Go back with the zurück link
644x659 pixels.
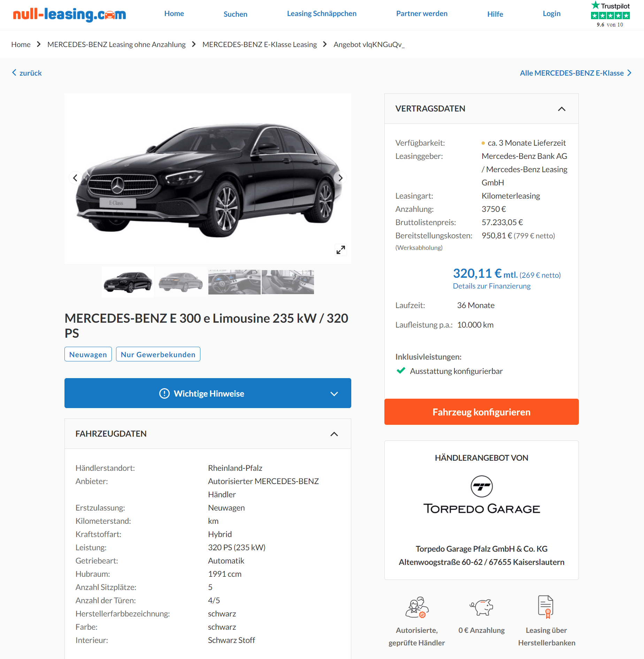(27, 73)
